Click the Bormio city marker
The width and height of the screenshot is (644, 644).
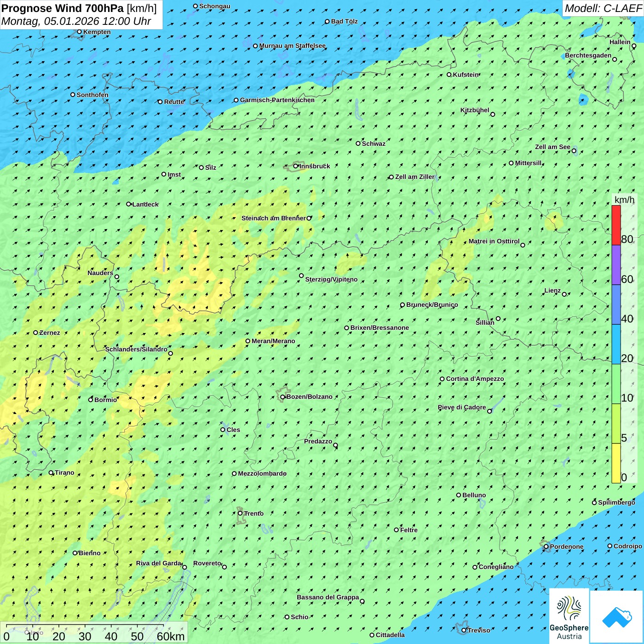tap(91, 400)
